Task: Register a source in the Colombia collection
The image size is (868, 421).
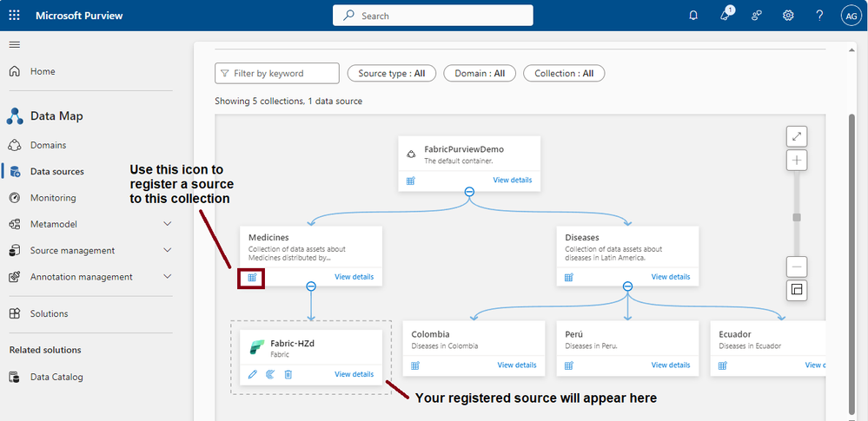Action: (x=415, y=365)
